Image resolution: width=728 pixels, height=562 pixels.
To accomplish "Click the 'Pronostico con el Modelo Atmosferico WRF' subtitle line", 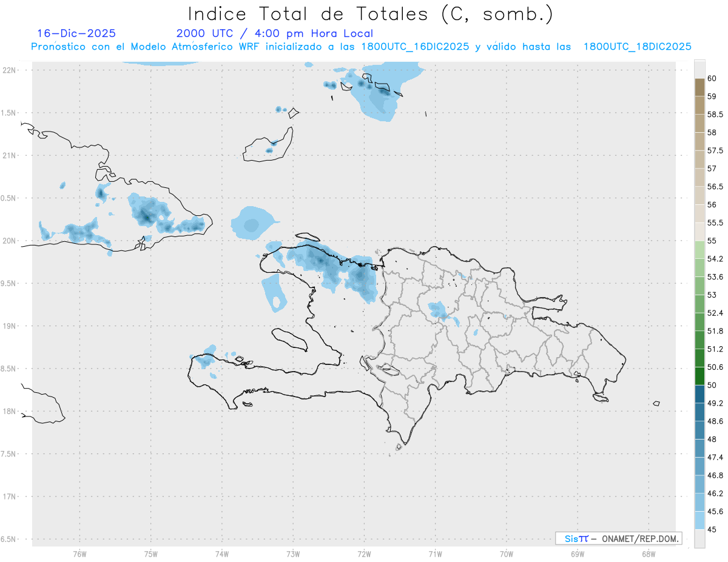I will (362, 47).
